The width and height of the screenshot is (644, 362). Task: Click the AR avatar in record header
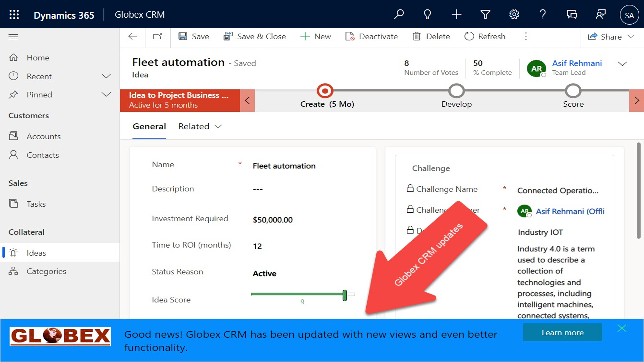tap(536, 68)
